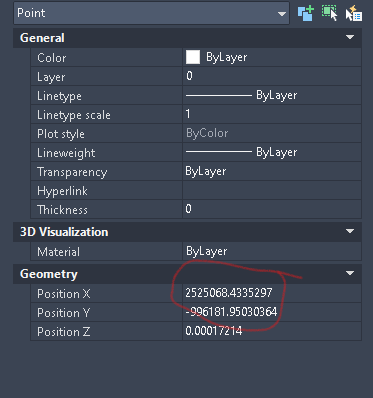Select the Transparency property label
This screenshot has height=398, width=373.
pos(72,172)
